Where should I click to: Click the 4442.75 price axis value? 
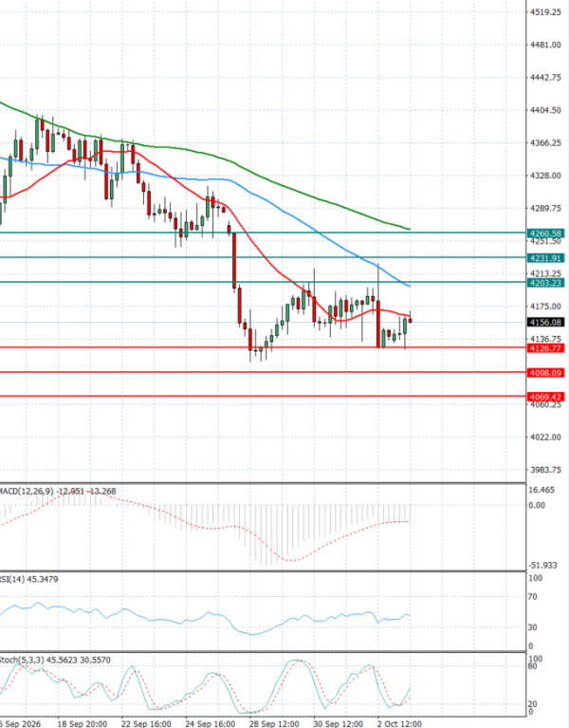tap(545, 78)
